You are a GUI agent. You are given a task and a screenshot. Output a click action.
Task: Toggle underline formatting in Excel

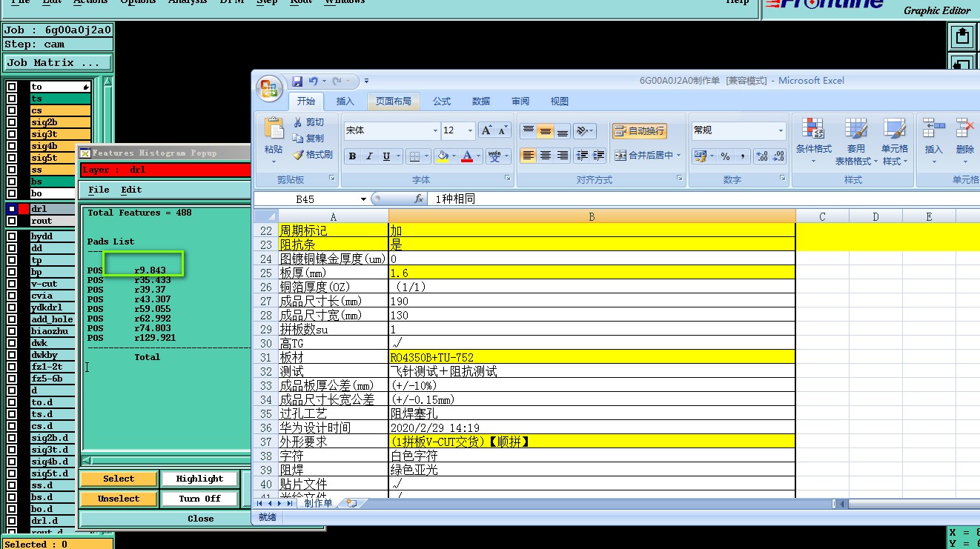(x=386, y=156)
